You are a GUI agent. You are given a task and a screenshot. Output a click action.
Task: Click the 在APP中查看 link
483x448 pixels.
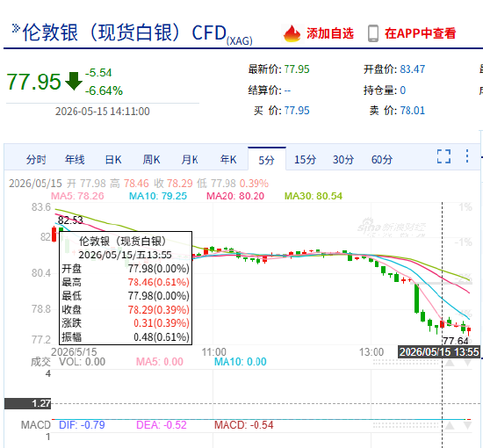tap(420, 33)
